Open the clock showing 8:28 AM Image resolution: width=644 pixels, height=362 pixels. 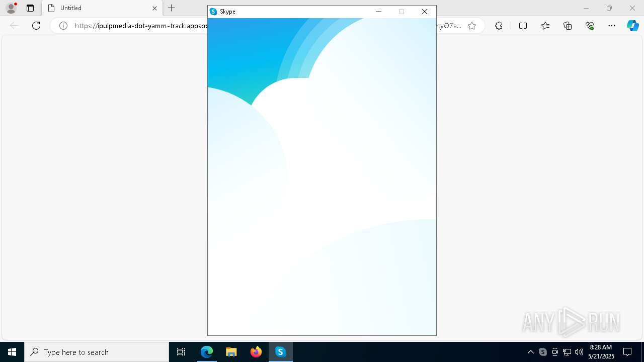coord(601,352)
